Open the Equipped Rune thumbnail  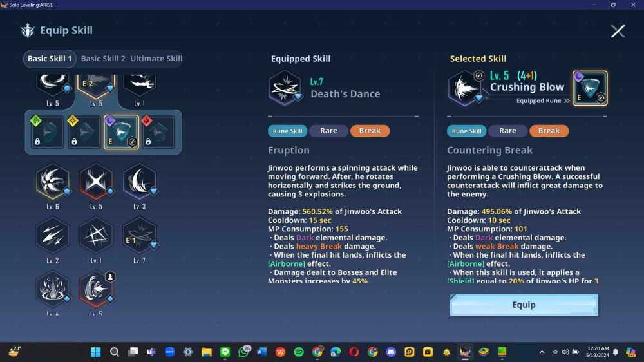[x=590, y=88]
